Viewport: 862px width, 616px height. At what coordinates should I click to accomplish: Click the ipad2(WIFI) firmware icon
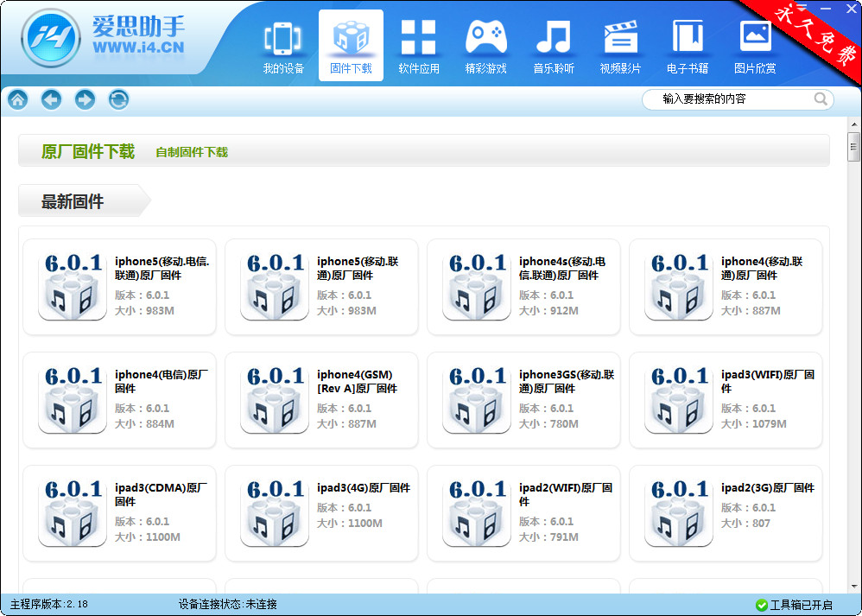(x=477, y=513)
